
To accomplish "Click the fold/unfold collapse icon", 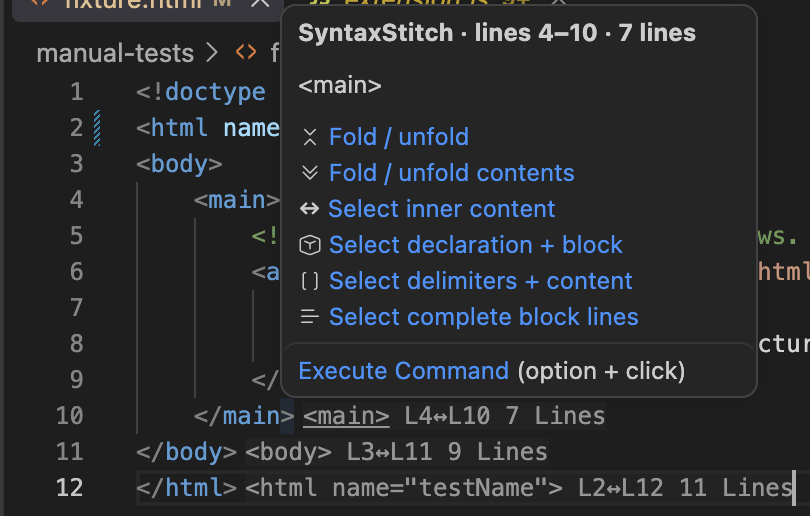I will click(309, 137).
